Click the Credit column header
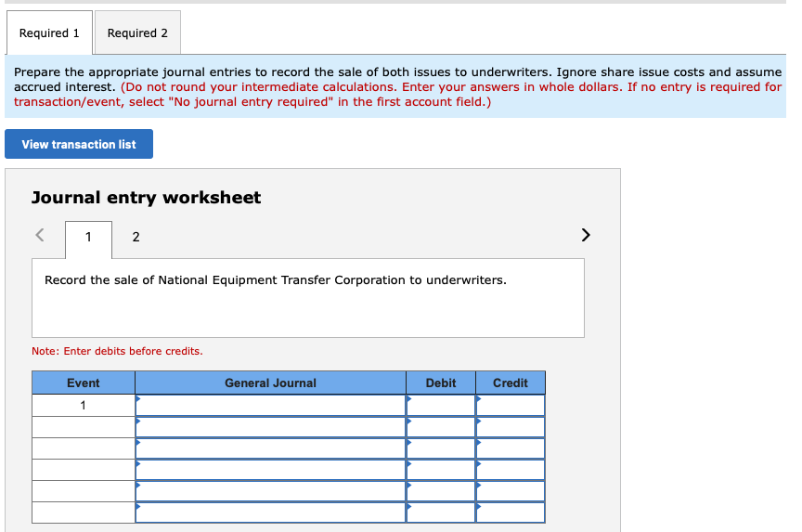This screenshot has width=802, height=532. [511, 383]
